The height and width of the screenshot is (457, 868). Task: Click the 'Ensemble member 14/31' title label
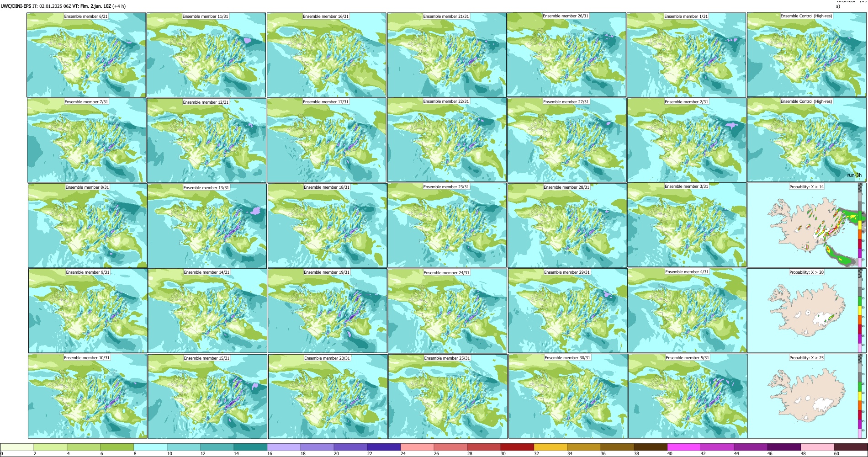pyautogui.click(x=206, y=272)
